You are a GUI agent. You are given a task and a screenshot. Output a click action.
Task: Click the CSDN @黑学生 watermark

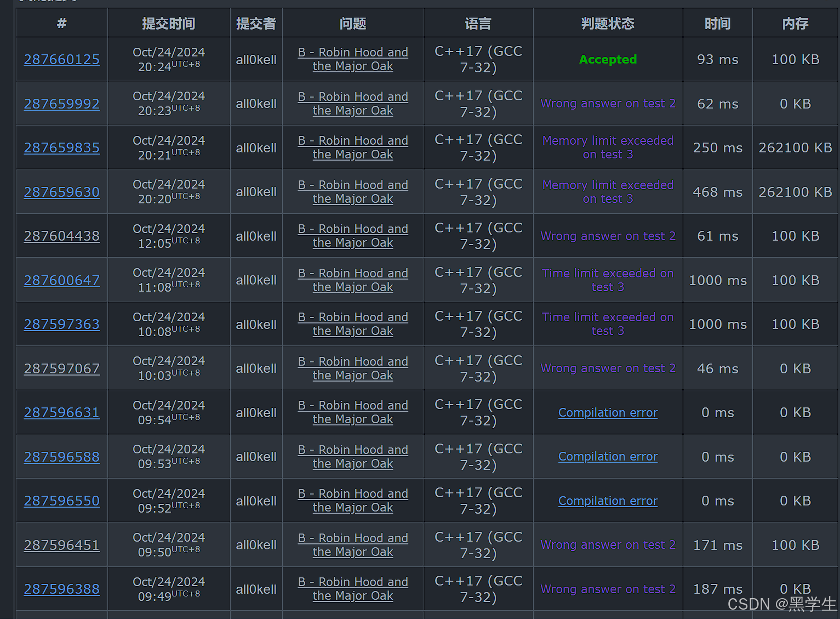(x=777, y=604)
